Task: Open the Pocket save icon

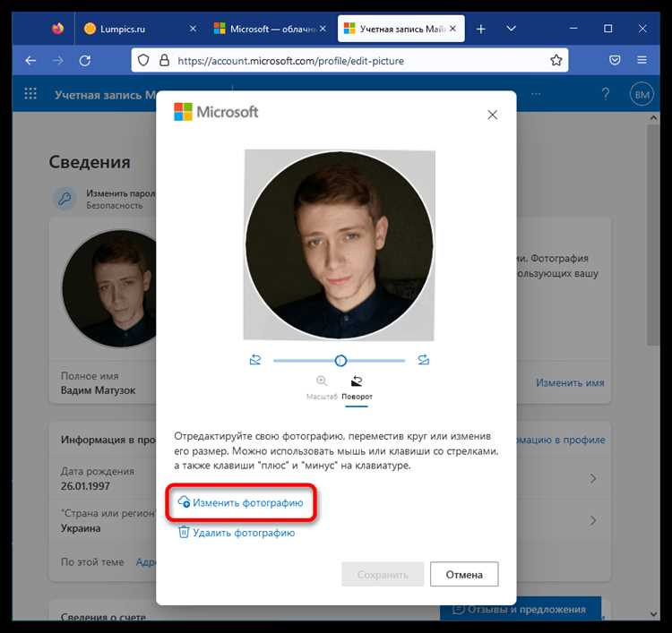Action: tap(615, 60)
